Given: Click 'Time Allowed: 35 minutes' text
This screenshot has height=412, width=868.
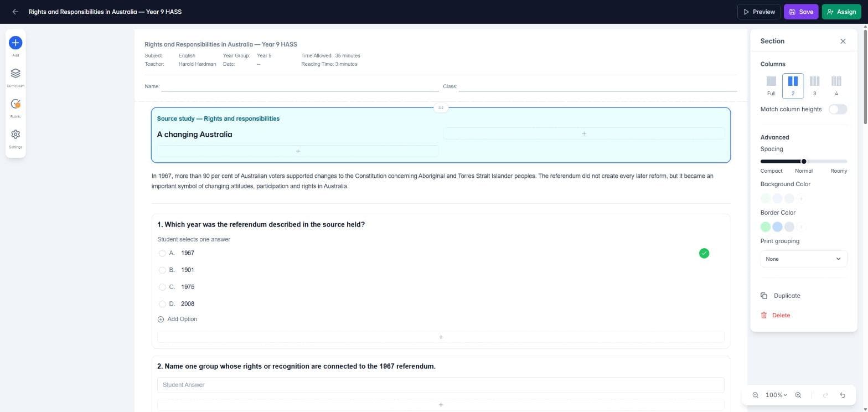Looking at the screenshot, I should coord(330,55).
